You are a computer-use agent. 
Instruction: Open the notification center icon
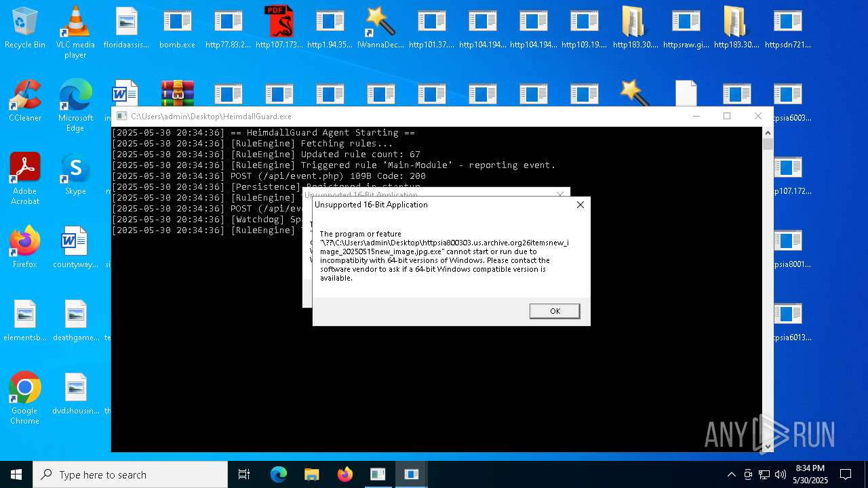coord(846,474)
